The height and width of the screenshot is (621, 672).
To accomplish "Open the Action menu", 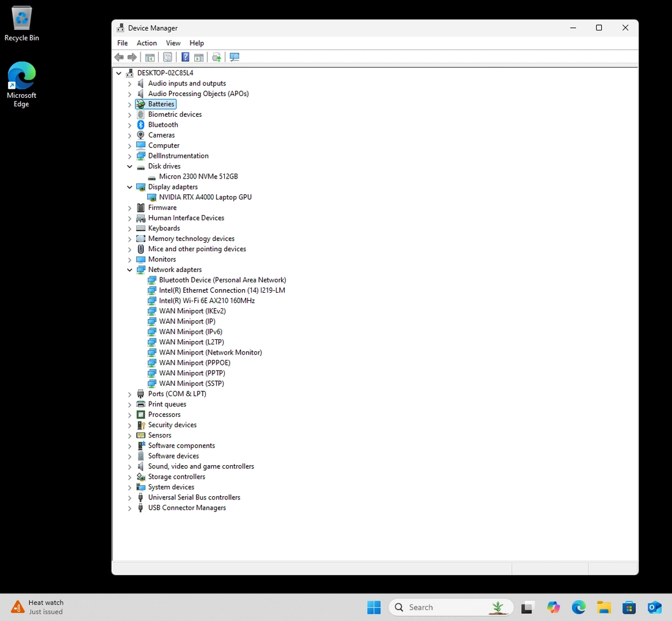I will [x=147, y=43].
